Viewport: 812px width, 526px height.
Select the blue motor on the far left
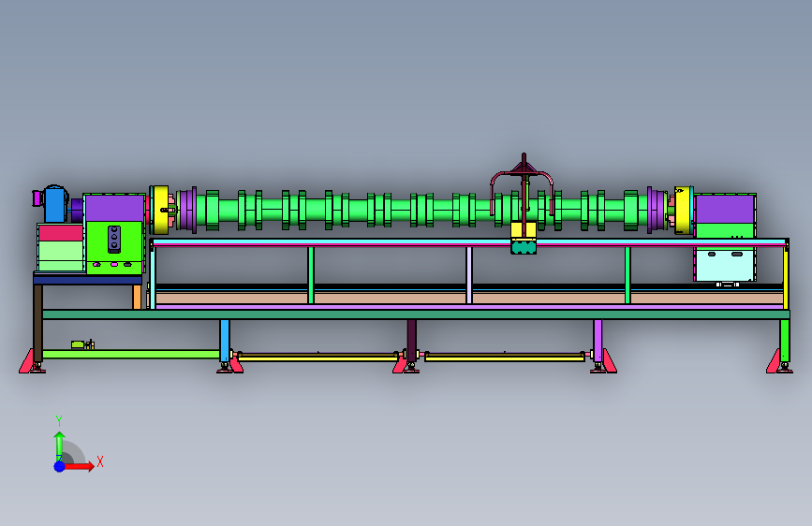pos(55,204)
